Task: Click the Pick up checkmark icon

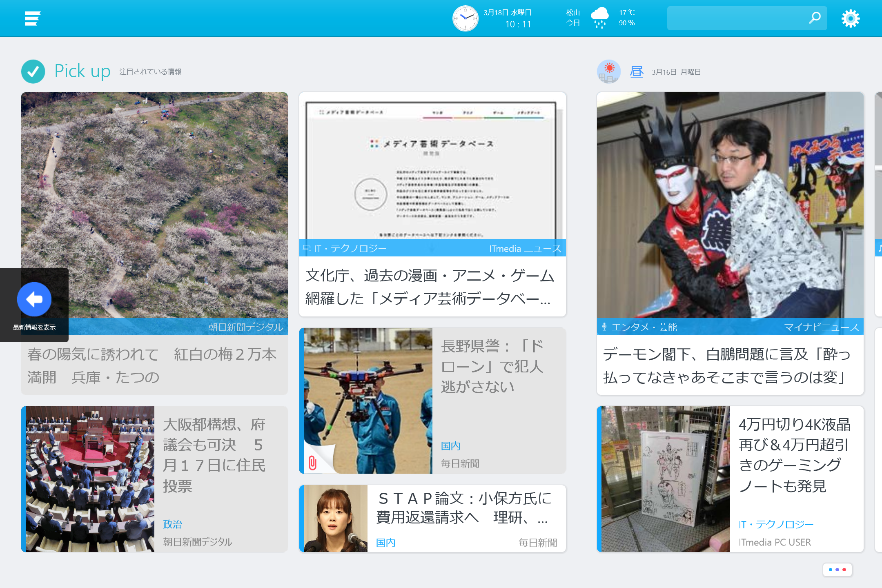Action: pyautogui.click(x=33, y=71)
